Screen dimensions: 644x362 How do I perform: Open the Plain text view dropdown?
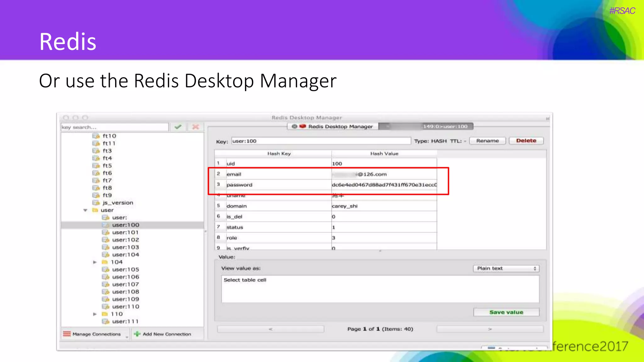coord(506,268)
